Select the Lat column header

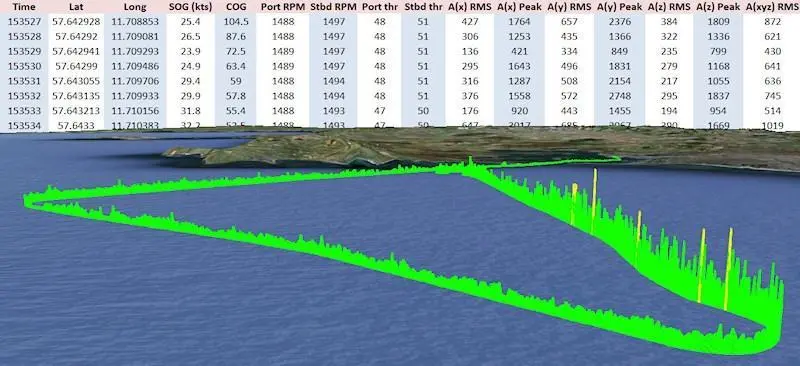pyautogui.click(x=76, y=7)
